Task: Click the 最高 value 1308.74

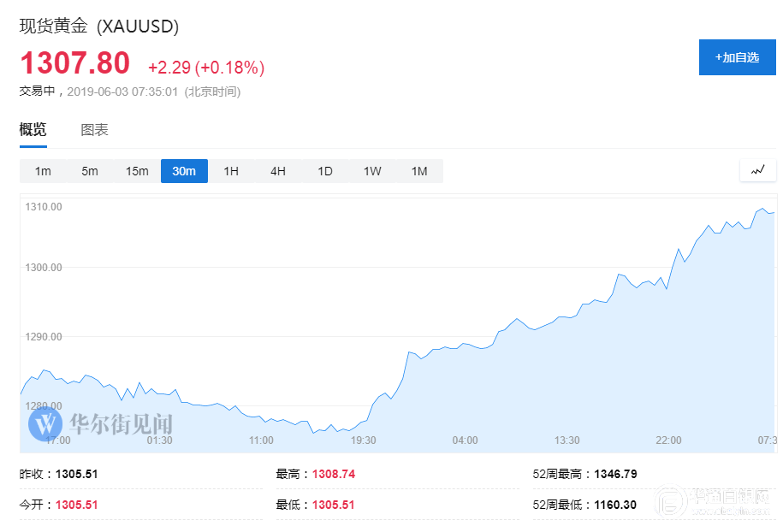Action: click(334, 474)
